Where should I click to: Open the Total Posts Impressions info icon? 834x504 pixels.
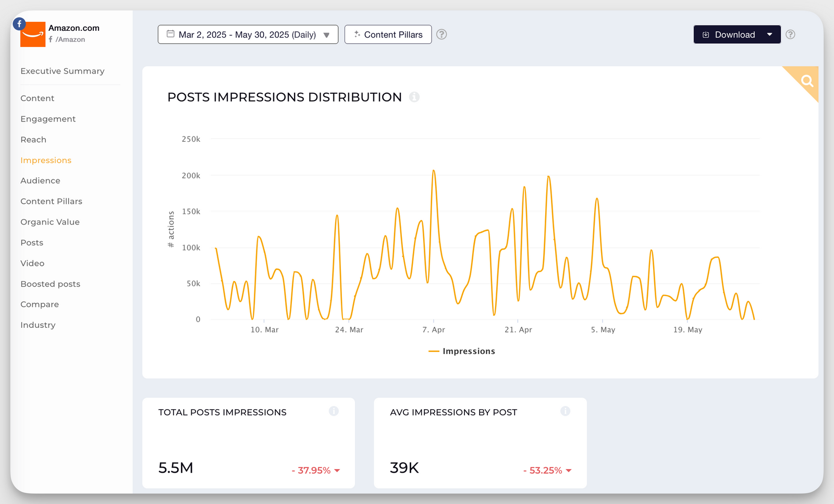[334, 411]
